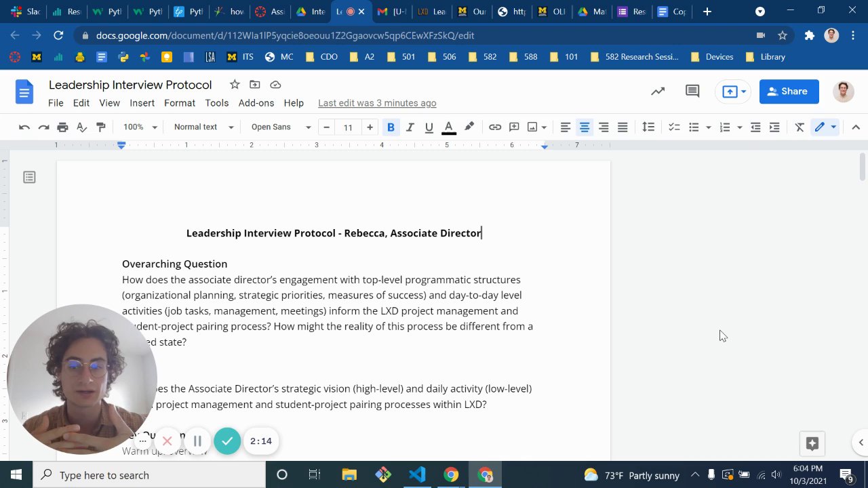This screenshot has width=868, height=488.
Task: Print the document via printer icon
Action: pos(62,127)
